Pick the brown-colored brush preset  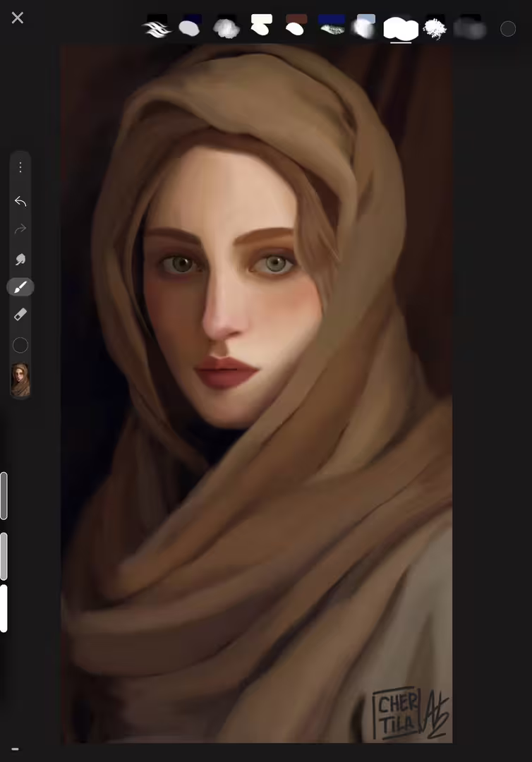point(296,25)
